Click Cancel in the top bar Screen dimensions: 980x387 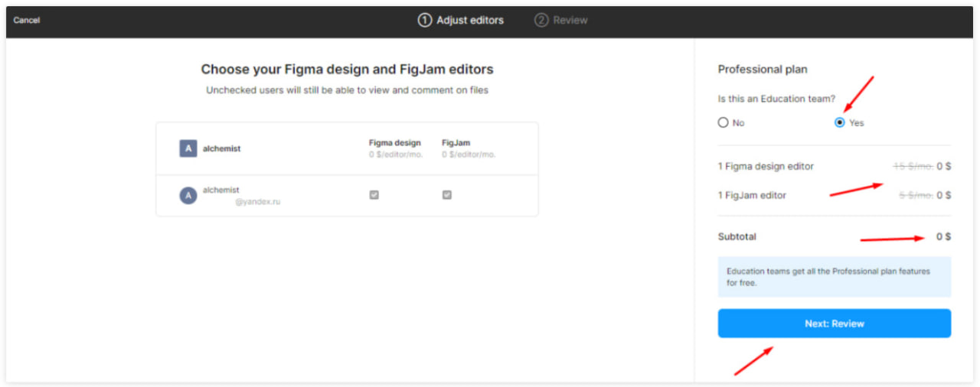(27, 21)
